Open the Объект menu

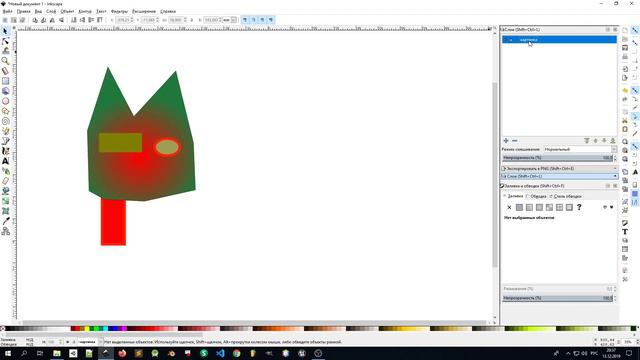click(67, 11)
